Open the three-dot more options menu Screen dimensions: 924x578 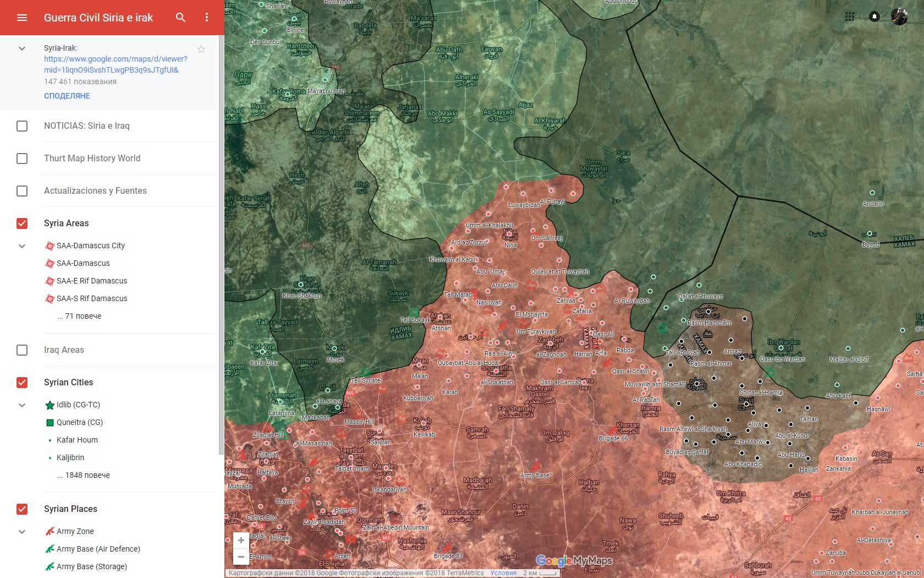coord(207,18)
